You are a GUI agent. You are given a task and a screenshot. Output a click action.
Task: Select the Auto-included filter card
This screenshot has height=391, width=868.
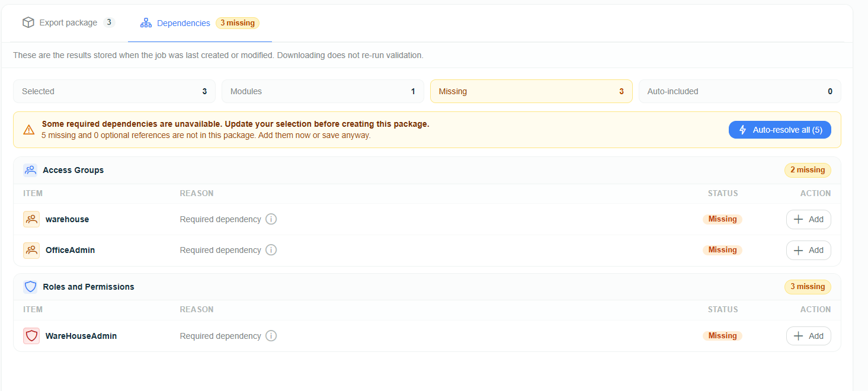click(740, 91)
